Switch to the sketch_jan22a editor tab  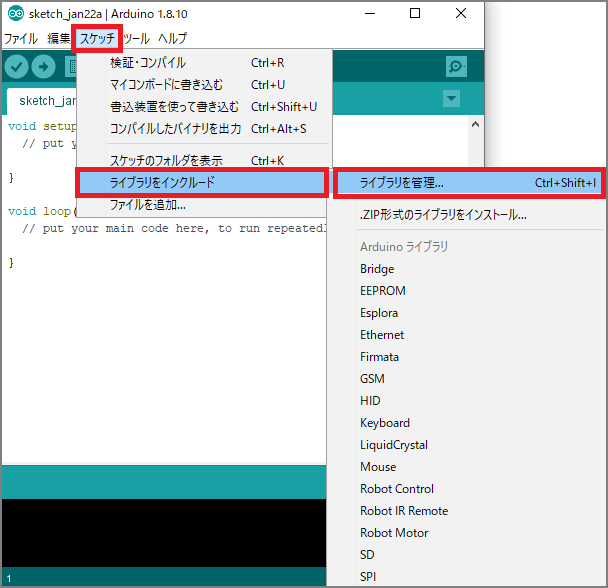(42, 101)
